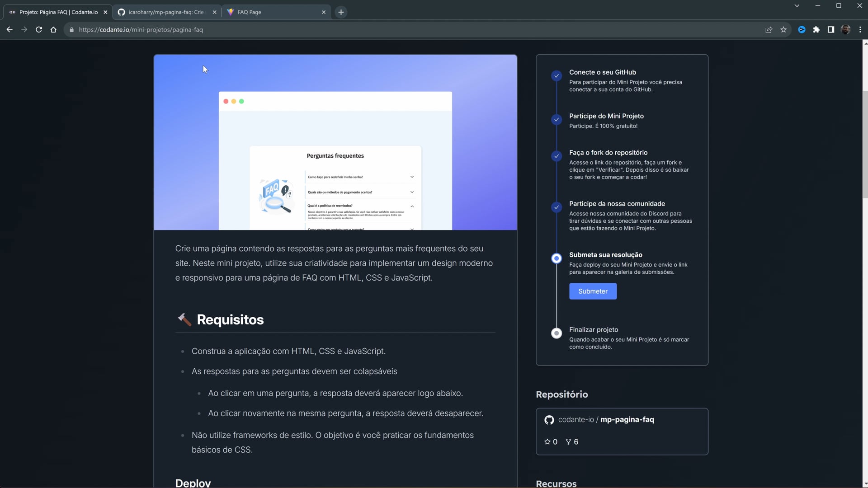
Task: Switch to icaroharry/mp-pagina-faq GitHub tab
Action: point(166,12)
